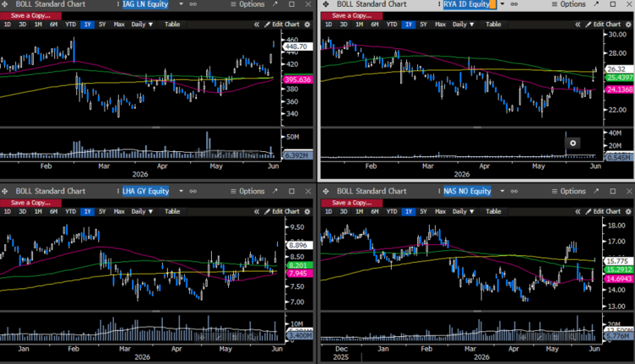The width and height of the screenshot is (635, 364).
Task: Select 1M range in LHA GY panel
Action: 38,211
